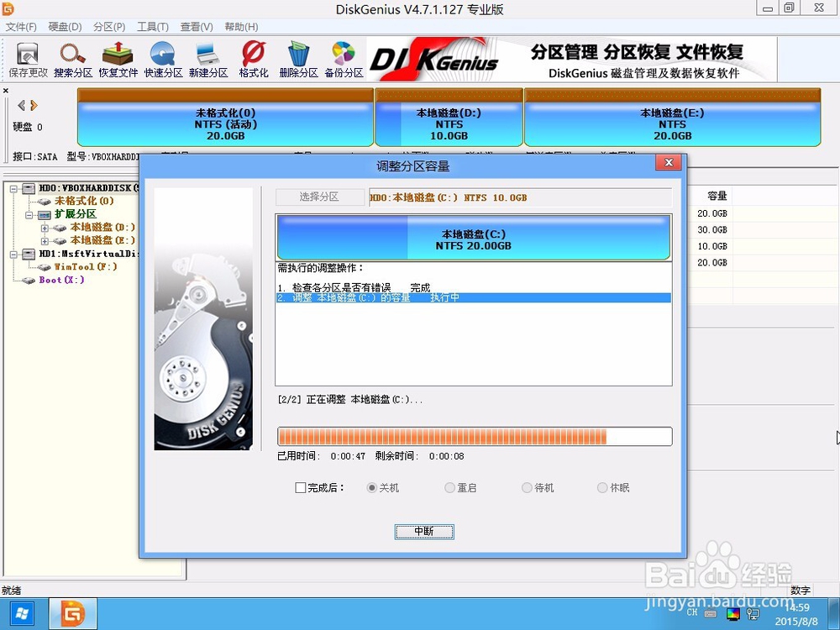Select the 重启 (restart) radio button

click(449, 487)
